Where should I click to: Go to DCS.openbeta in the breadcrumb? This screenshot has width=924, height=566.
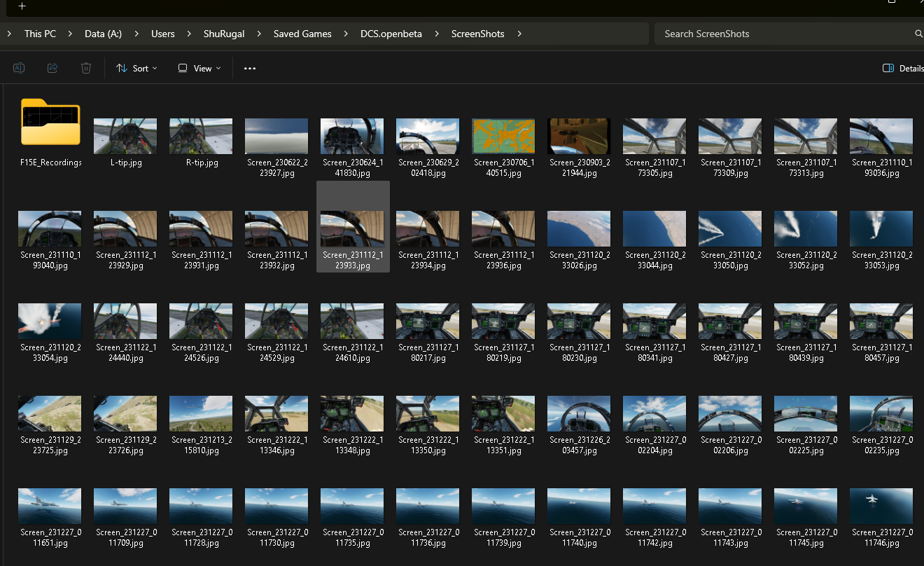click(391, 34)
